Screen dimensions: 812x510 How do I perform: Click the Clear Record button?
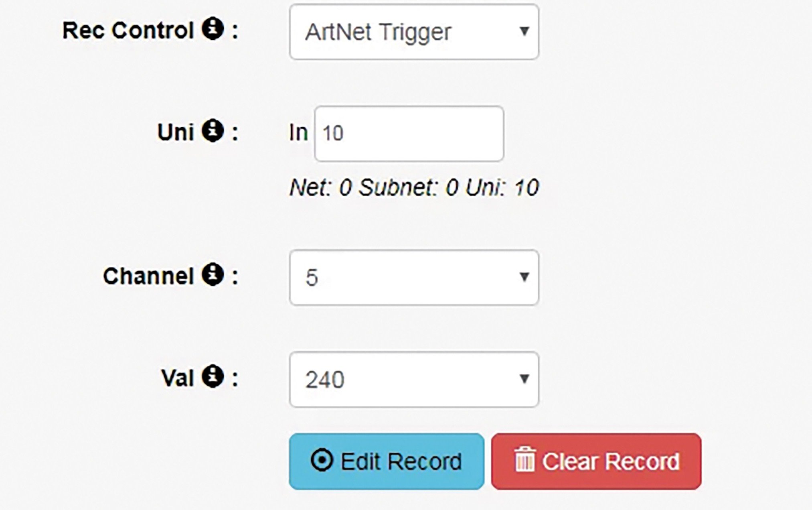596,461
